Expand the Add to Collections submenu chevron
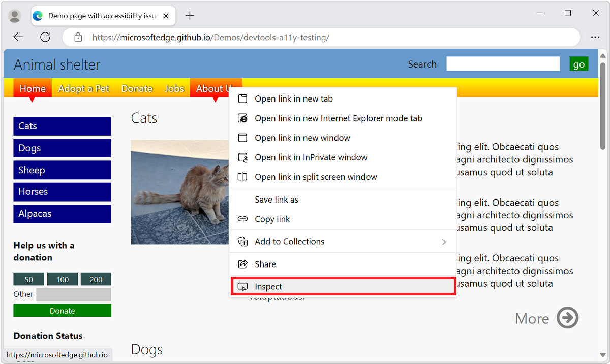610x364 pixels. tap(444, 242)
